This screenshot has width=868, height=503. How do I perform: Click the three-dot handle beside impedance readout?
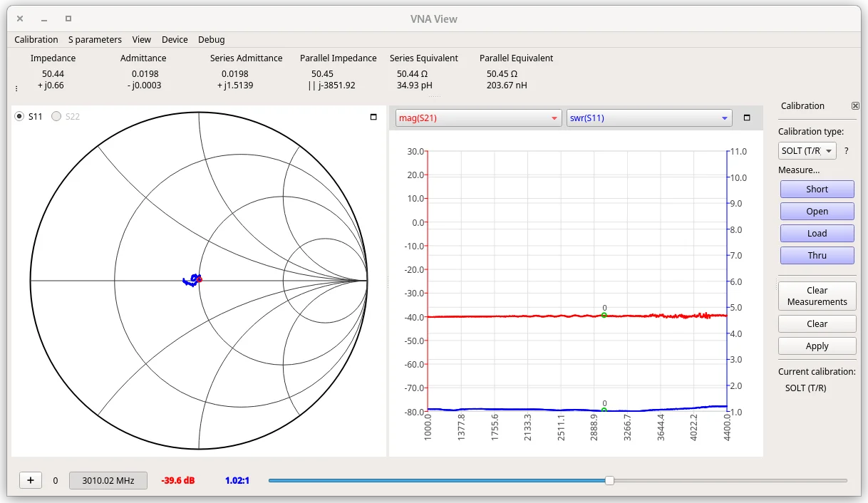pos(16,89)
